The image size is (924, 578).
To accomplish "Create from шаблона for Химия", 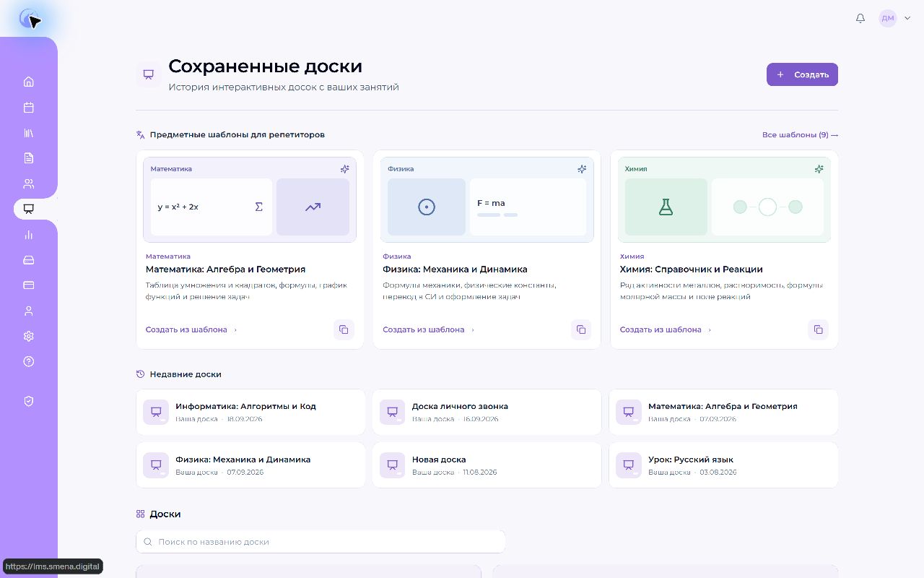I will click(x=666, y=329).
